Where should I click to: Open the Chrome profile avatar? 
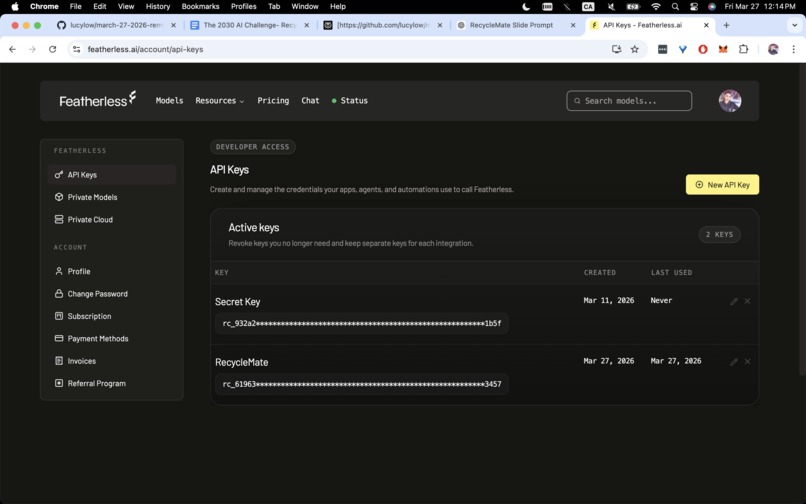coord(773,49)
